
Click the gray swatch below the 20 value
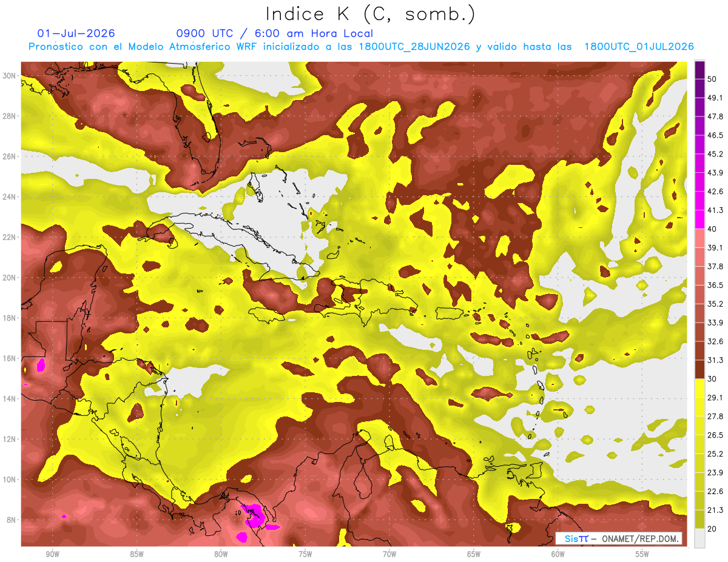point(700,538)
